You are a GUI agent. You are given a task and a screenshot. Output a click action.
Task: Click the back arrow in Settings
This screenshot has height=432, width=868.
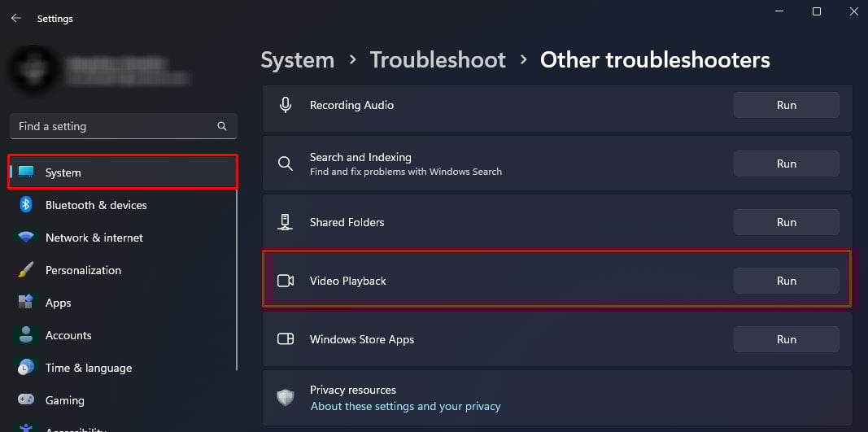click(x=15, y=18)
